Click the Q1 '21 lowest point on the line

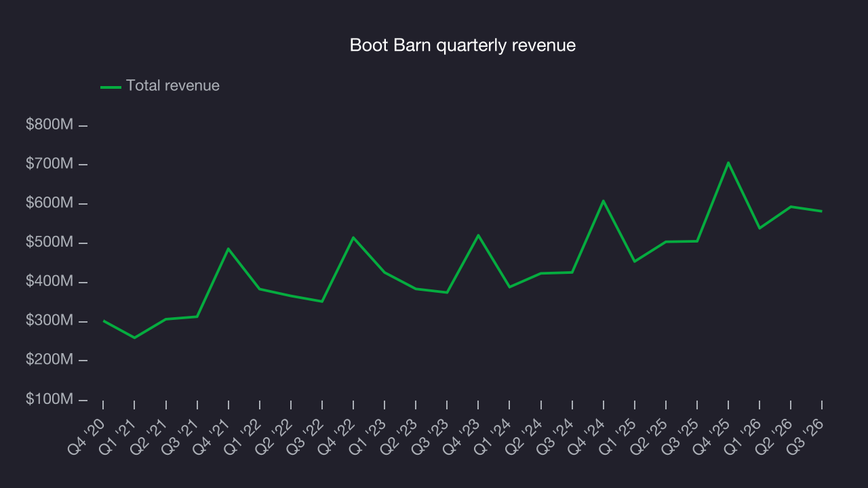point(134,338)
